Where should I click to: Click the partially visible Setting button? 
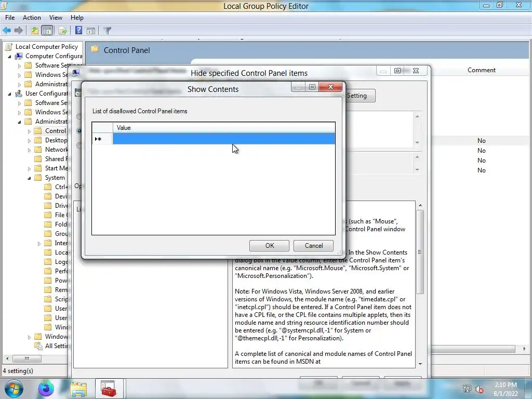point(360,96)
